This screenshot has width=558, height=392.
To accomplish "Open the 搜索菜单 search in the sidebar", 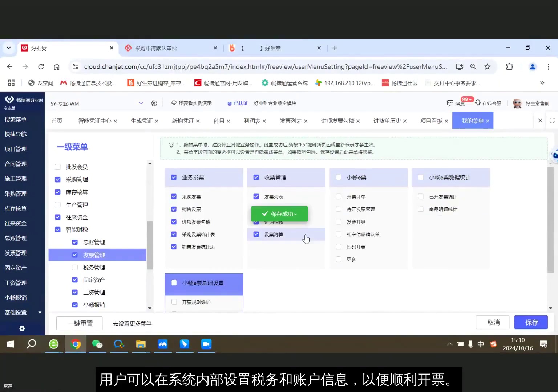I will coord(15,119).
